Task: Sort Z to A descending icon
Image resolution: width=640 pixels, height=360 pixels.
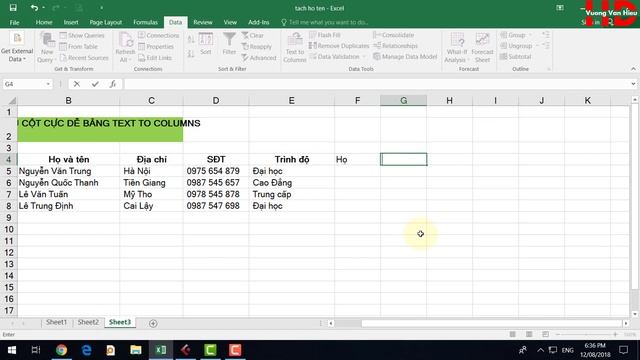Action: coord(191,53)
